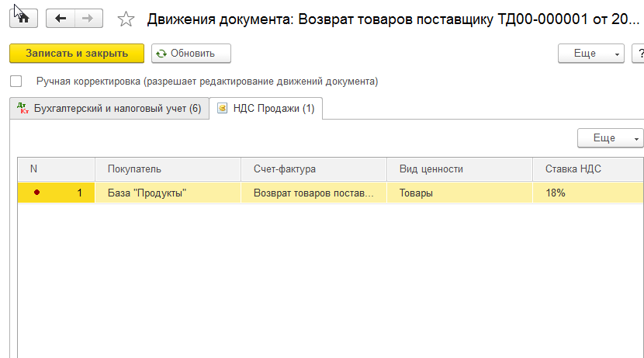
Task: Enable Ручная корректировка checkbox
Action: coord(16,81)
